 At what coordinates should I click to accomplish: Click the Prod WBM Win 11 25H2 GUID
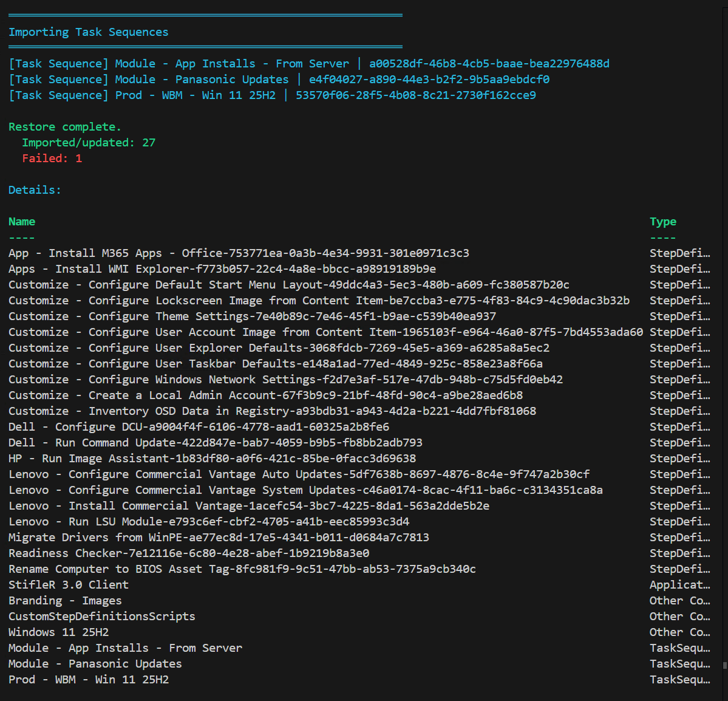415,95
